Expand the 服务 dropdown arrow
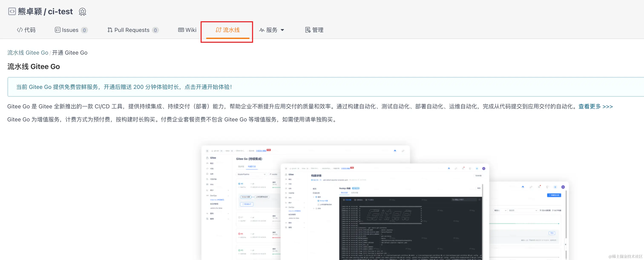This screenshot has height=260, width=644. coord(283,30)
